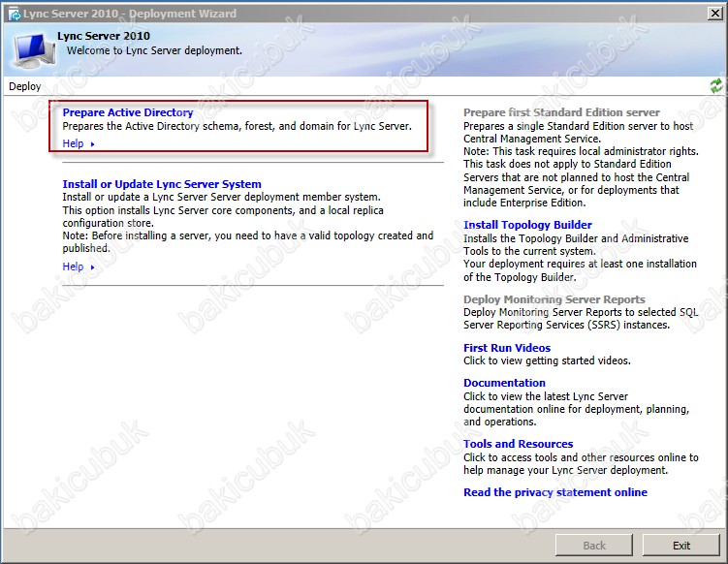
Task: Open Install or Update Lync Server System
Action: pos(162,184)
